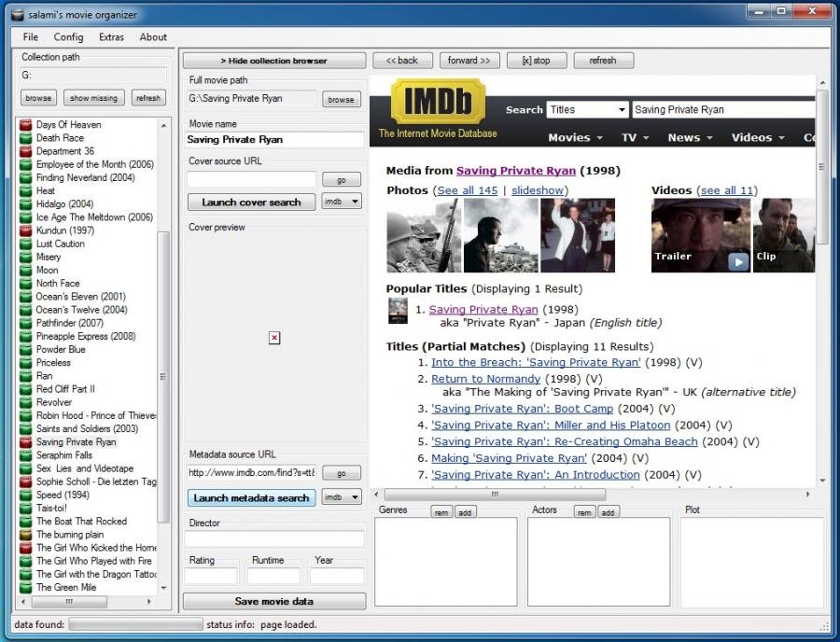Click the Full movie path browse button
This screenshot has height=642, width=840.
tap(342, 100)
